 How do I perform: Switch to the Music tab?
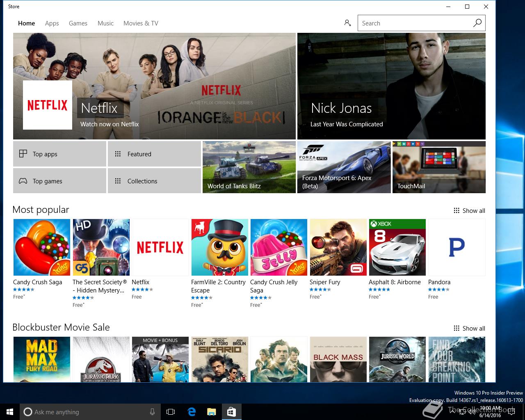point(105,23)
